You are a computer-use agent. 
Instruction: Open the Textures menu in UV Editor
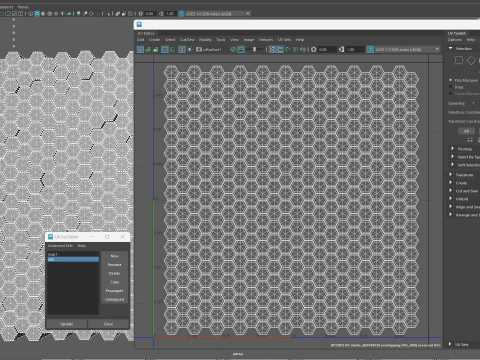266,40
